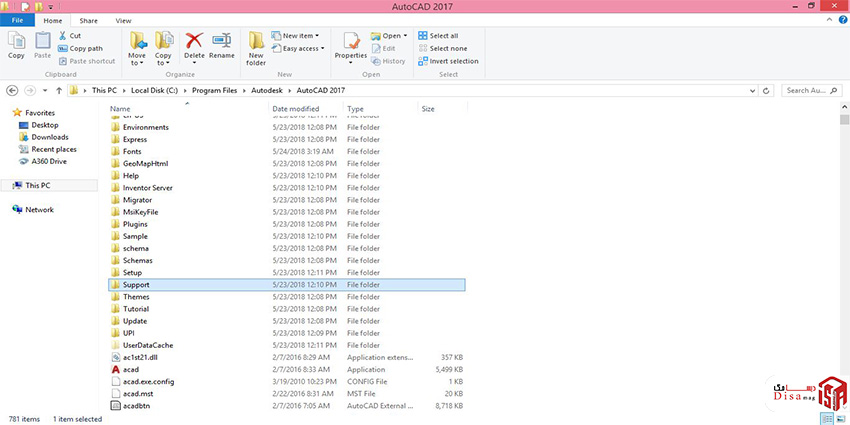Click the Search box in the address row
This screenshot has height=425, width=850.
(x=810, y=90)
